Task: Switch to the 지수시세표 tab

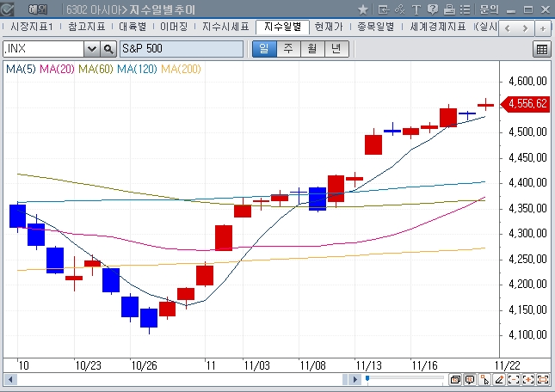Action: click(226, 27)
